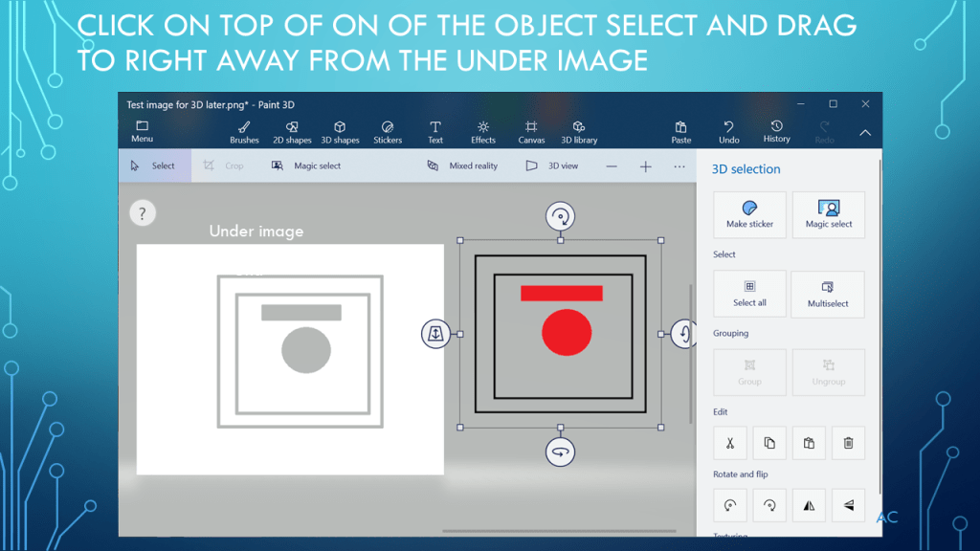Select the Text tool

pyautogui.click(x=435, y=132)
